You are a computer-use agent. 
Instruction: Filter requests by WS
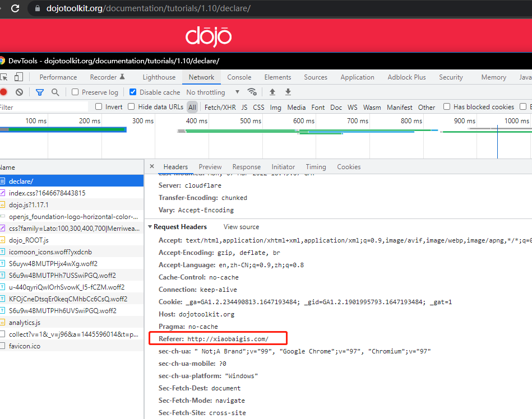[352, 108]
